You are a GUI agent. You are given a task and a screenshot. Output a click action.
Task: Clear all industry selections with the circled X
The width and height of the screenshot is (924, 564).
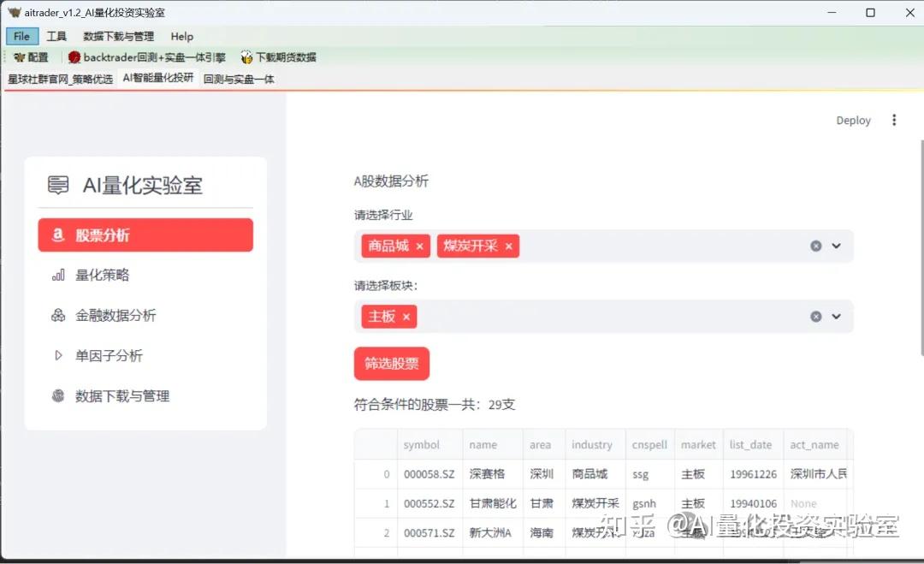(815, 245)
